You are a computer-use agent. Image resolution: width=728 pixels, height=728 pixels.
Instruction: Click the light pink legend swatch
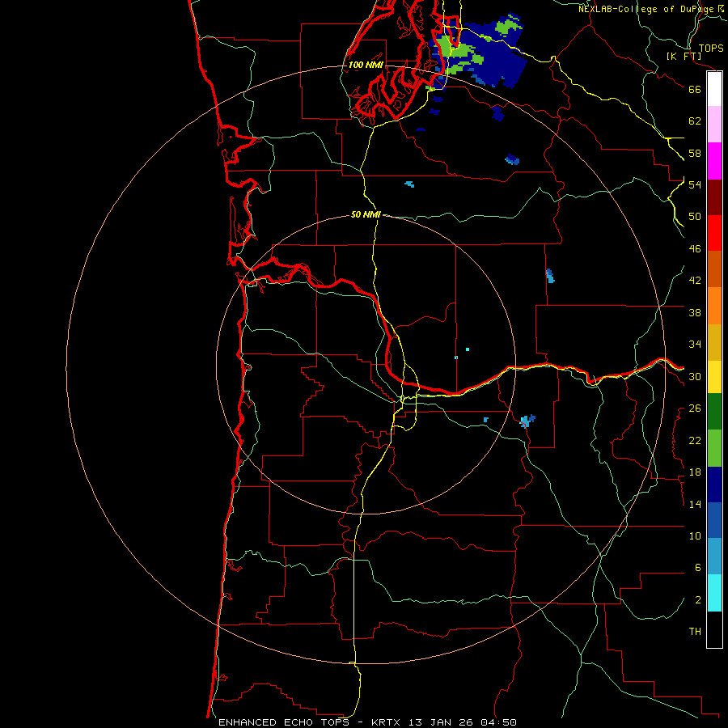714,124
